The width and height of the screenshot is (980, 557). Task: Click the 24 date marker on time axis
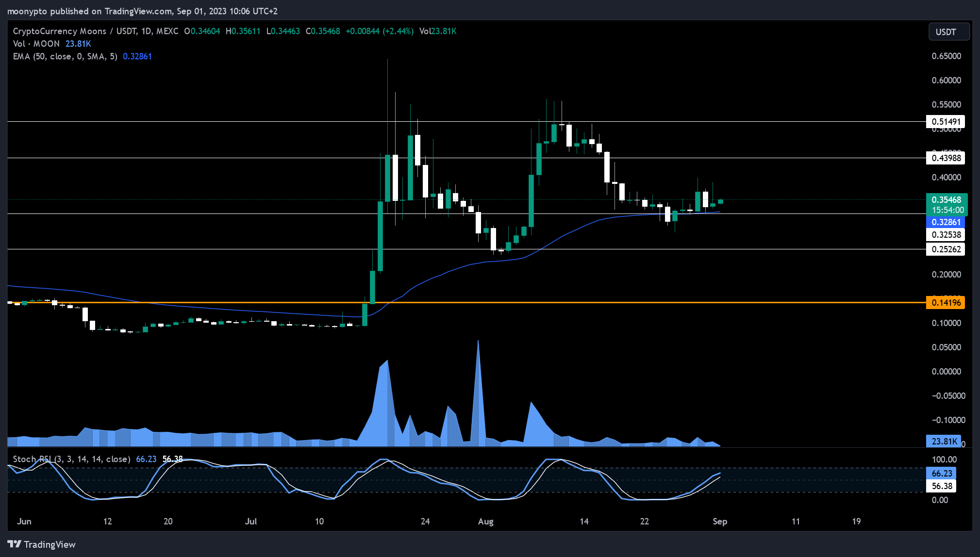pyautogui.click(x=425, y=522)
